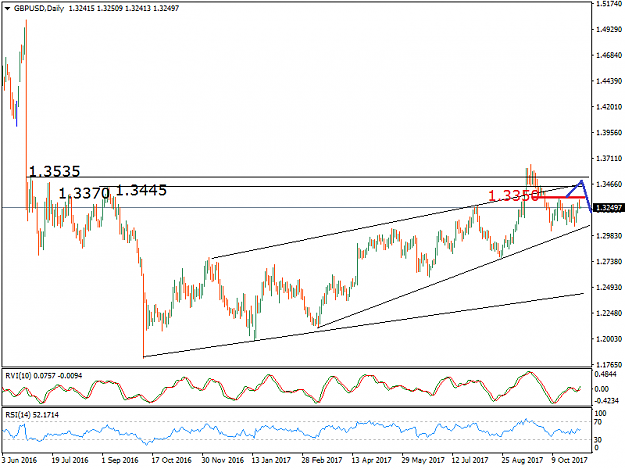This screenshot has height=469, width=625.
Task: Click the 25 Aug 2017 date label
Action: pyautogui.click(x=522, y=460)
